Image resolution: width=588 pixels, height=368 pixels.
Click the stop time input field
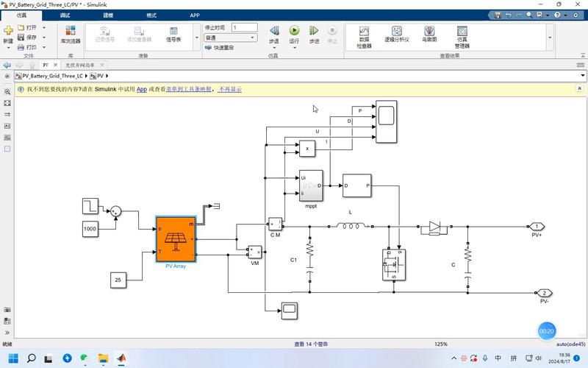(x=244, y=27)
